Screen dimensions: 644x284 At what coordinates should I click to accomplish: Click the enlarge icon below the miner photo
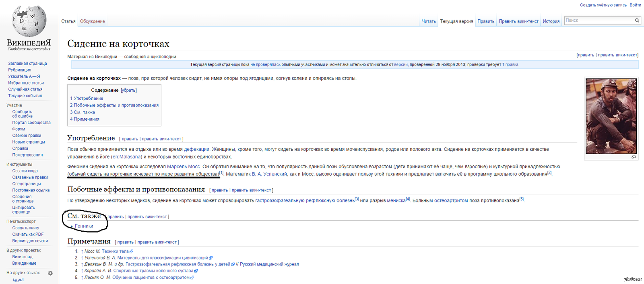[x=634, y=157]
